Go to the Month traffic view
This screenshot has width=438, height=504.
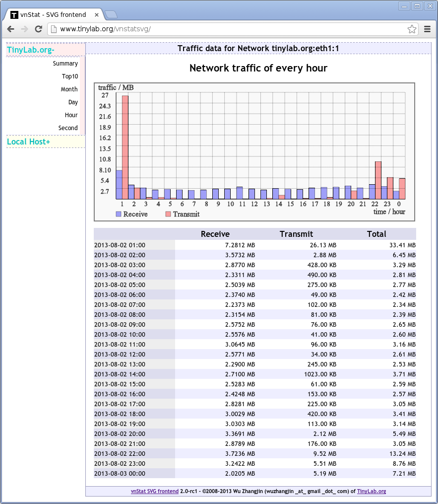pyautogui.click(x=69, y=89)
